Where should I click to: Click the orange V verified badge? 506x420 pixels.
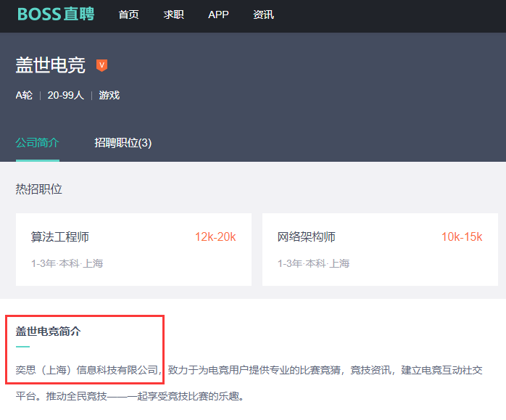(102, 65)
